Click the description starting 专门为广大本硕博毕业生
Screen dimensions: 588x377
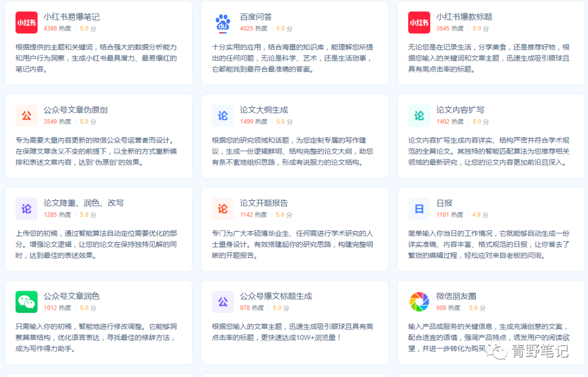292,244
